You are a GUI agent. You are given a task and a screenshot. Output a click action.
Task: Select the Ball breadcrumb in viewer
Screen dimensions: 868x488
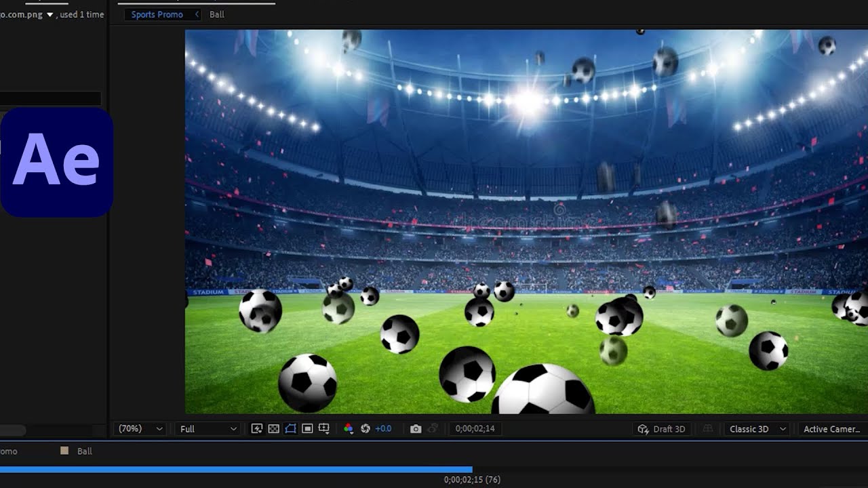coord(217,14)
